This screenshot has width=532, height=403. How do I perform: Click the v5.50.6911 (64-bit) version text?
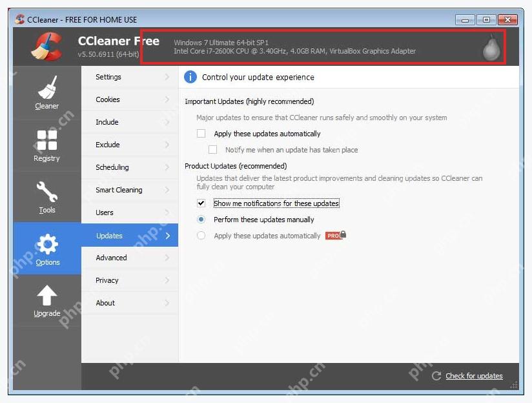108,54
